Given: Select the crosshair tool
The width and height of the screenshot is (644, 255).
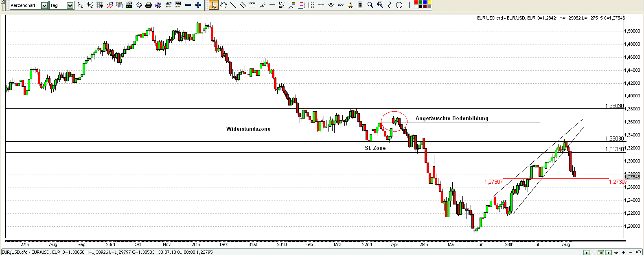Looking at the screenshot, I should [321, 5].
